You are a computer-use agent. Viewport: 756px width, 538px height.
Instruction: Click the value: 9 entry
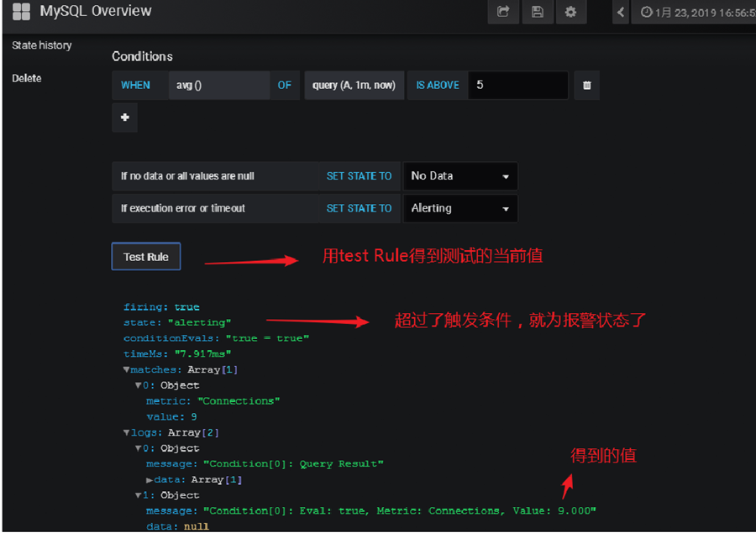(x=171, y=416)
